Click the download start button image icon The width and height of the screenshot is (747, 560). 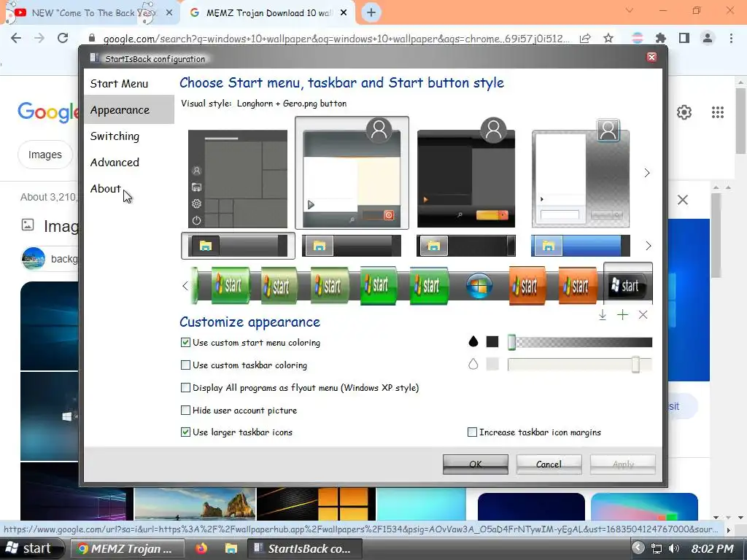(x=602, y=315)
